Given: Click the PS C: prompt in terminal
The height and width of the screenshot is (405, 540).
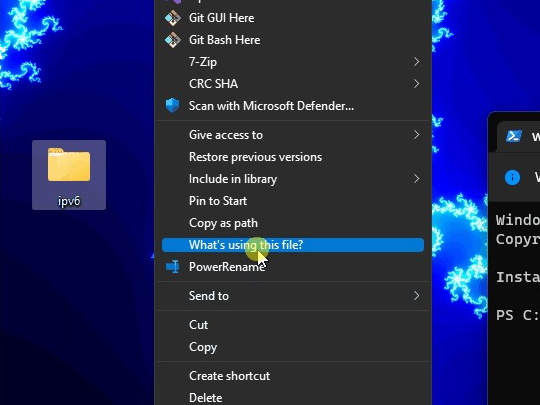Looking at the screenshot, I should click(517, 315).
